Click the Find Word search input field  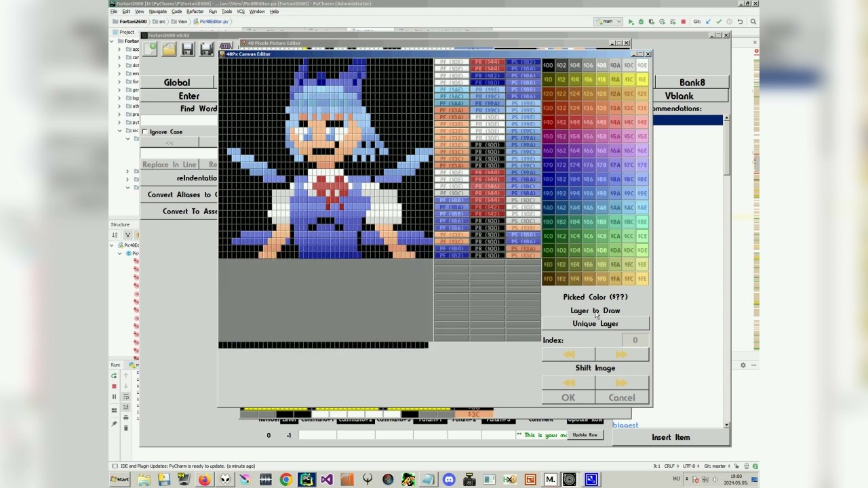click(180, 120)
